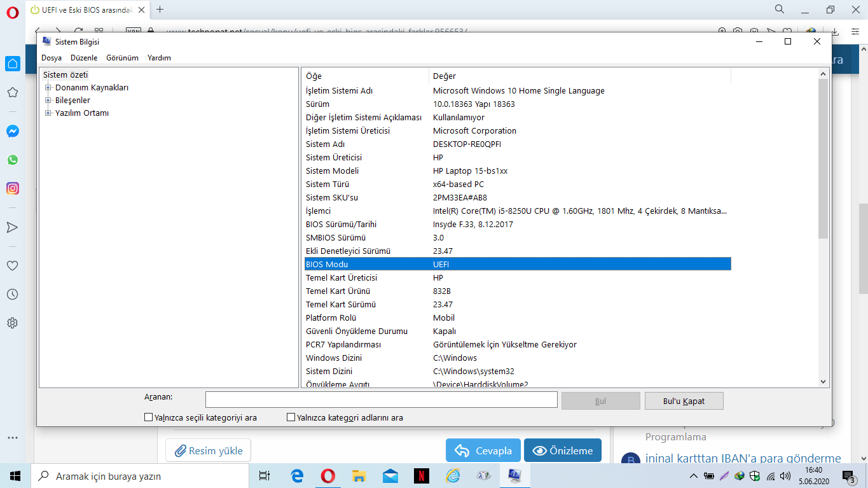The width and height of the screenshot is (868, 488).
Task: Select the BIOS Sürümü/Tarihi row
Action: pos(518,224)
